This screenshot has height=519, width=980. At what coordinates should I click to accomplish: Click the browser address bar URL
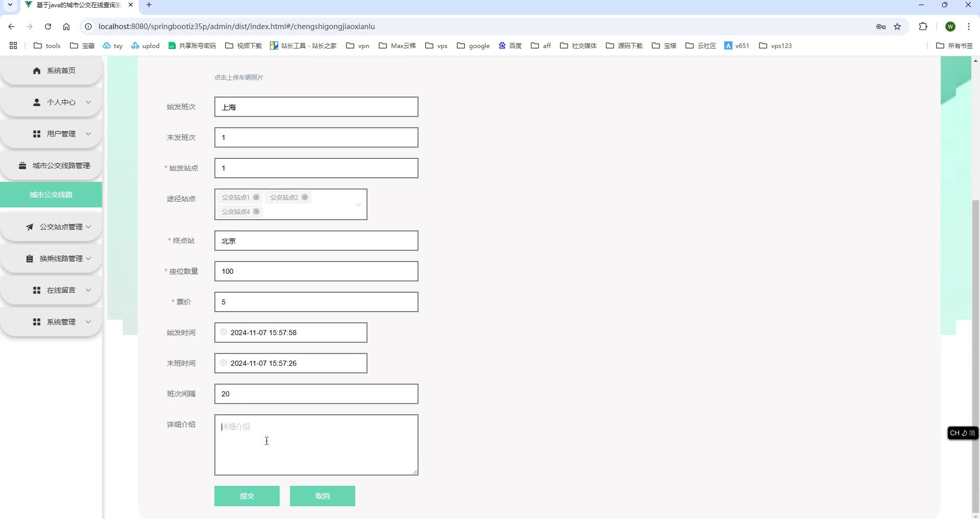click(x=236, y=27)
